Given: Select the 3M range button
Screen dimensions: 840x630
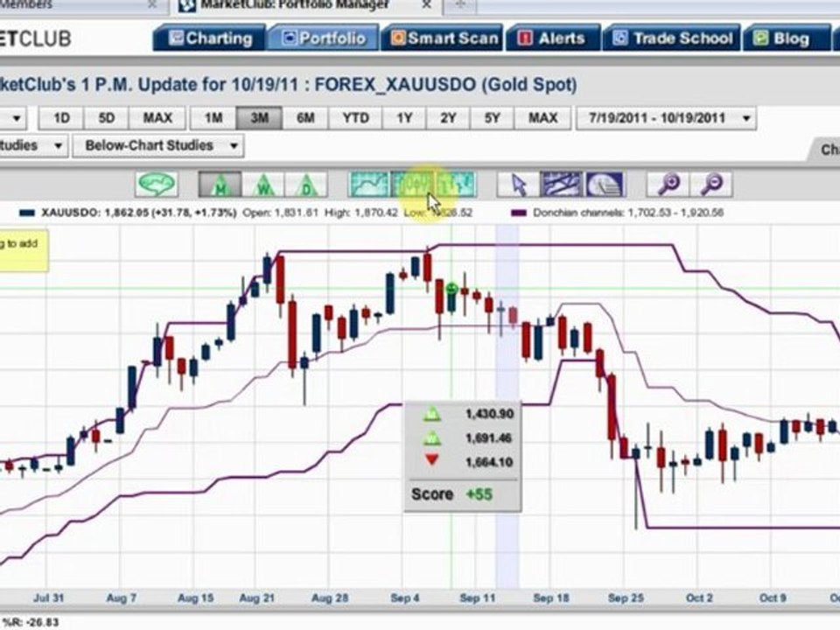Looking at the screenshot, I should 259,118.
